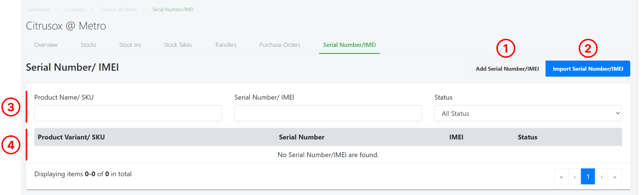Go to next page chevron icon
644x195 pixels.
601,177
